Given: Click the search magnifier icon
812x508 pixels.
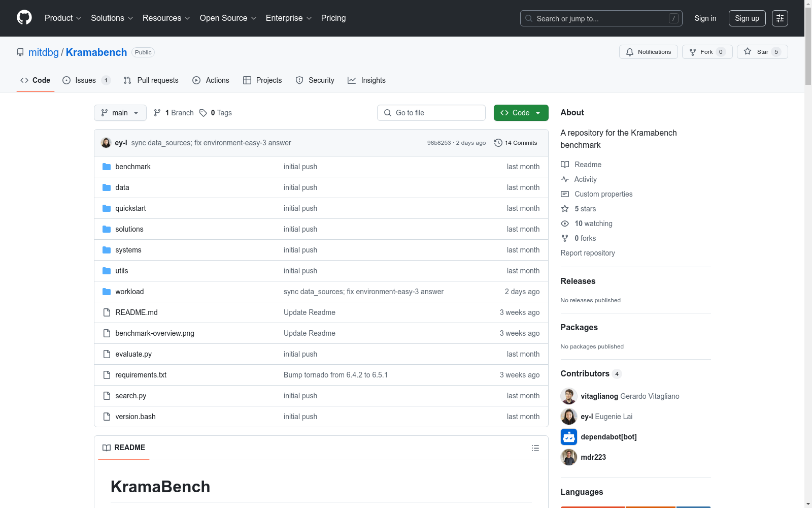Looking at the screenshot, I should (529, 18).
